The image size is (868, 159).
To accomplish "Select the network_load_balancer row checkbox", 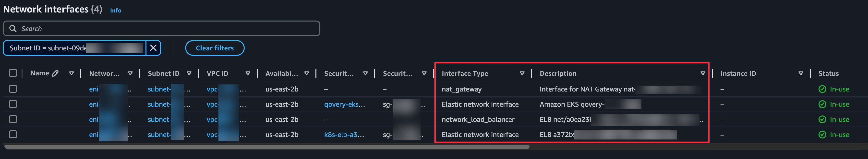I will (x=13, y=119).
